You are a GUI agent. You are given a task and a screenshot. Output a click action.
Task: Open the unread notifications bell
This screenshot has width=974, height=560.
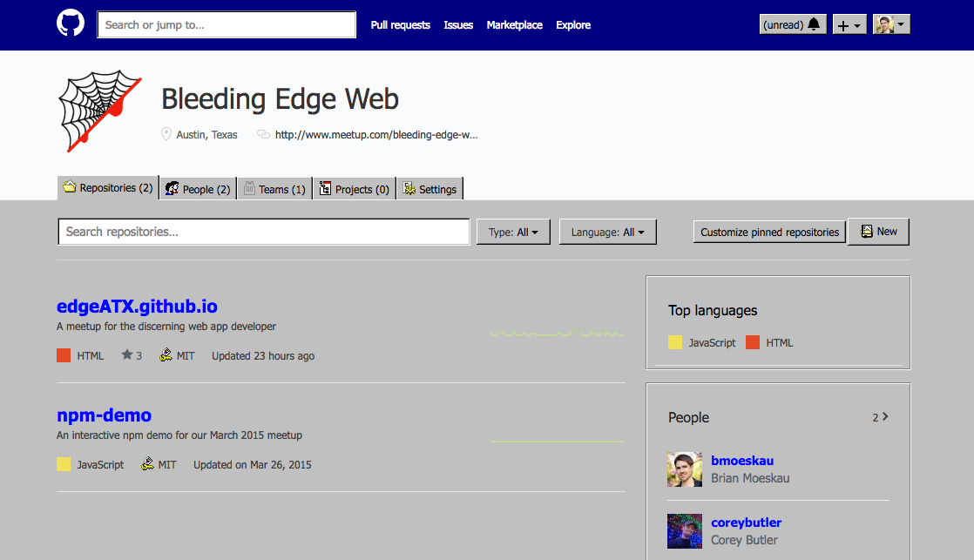[793, 24]
